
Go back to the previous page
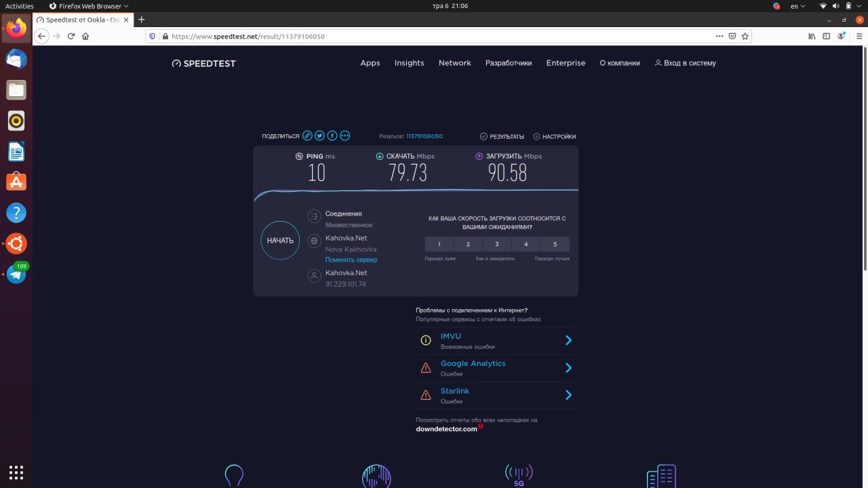pyautogui.click(x=42, y=36)
